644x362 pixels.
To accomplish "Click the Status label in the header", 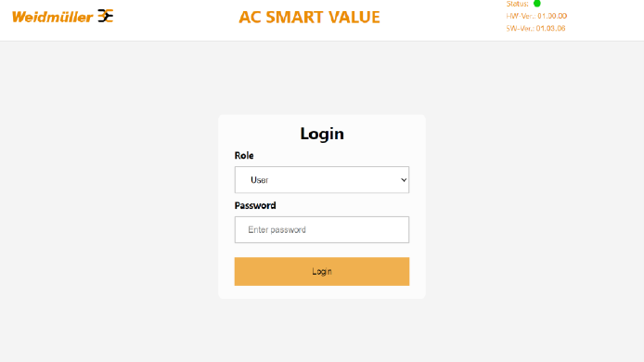I will click(x=518, y=4).
